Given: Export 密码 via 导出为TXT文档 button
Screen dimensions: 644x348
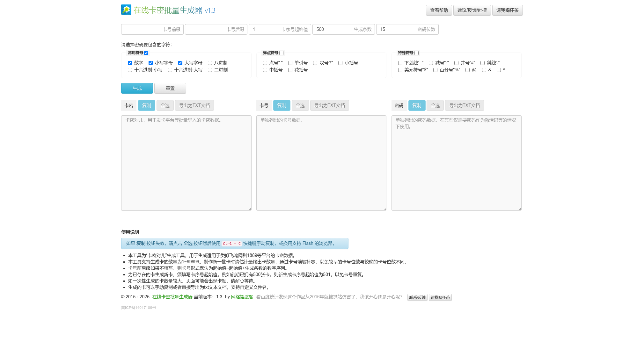Looking at the screenshot, I should pos(464,105).
